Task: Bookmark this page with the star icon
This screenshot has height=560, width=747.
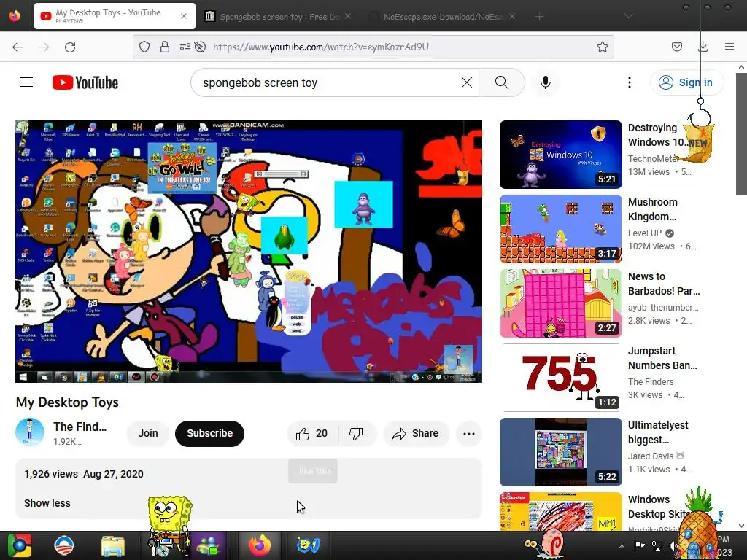Action: tap(602, 47)
